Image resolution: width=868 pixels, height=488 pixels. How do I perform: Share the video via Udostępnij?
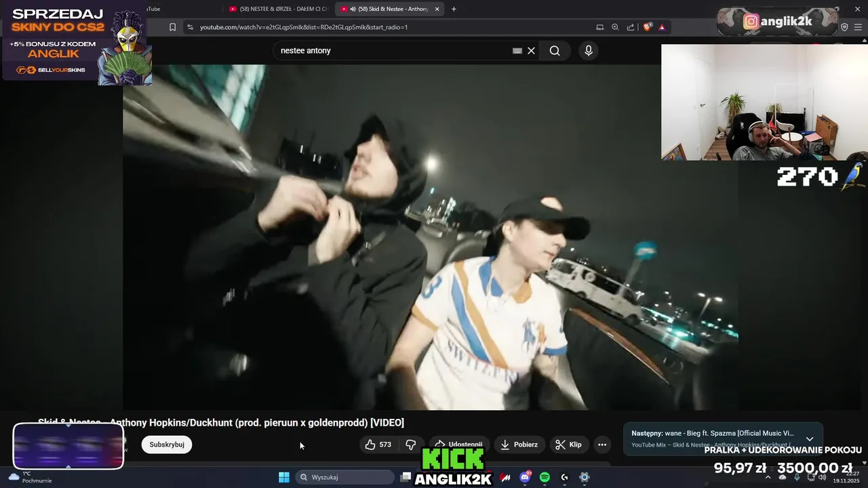coord(458,445)
